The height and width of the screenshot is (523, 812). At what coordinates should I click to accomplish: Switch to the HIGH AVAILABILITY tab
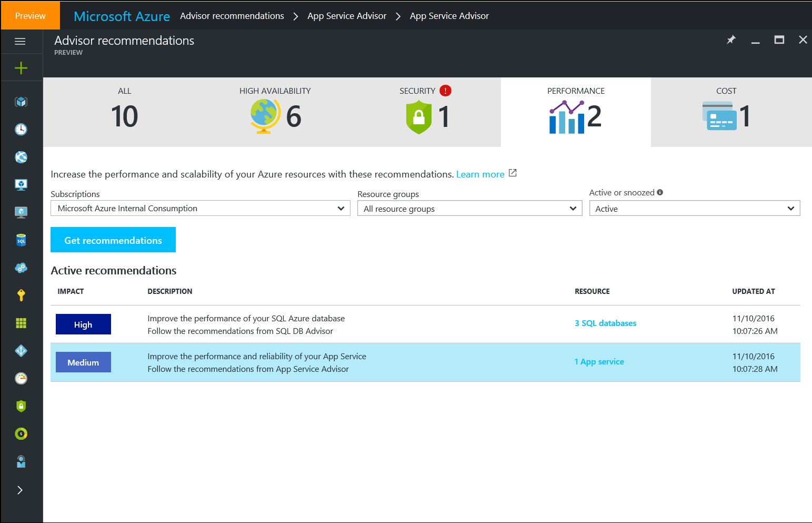pos(275,112)
